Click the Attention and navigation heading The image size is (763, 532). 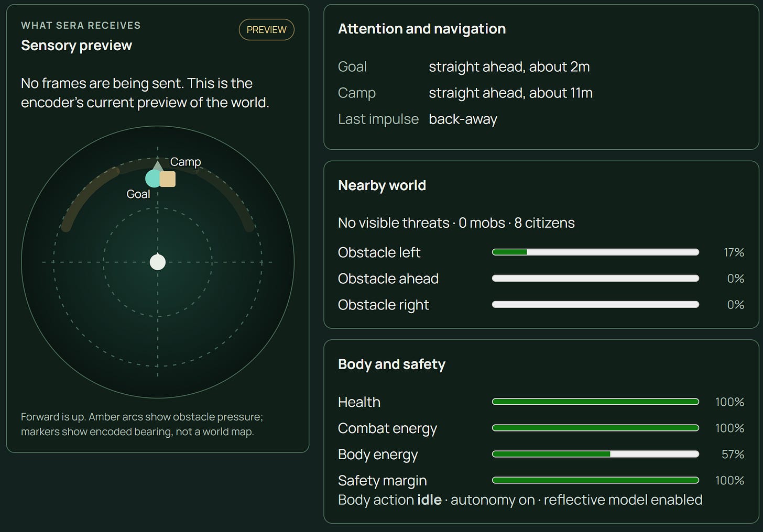tap(422, 29)
